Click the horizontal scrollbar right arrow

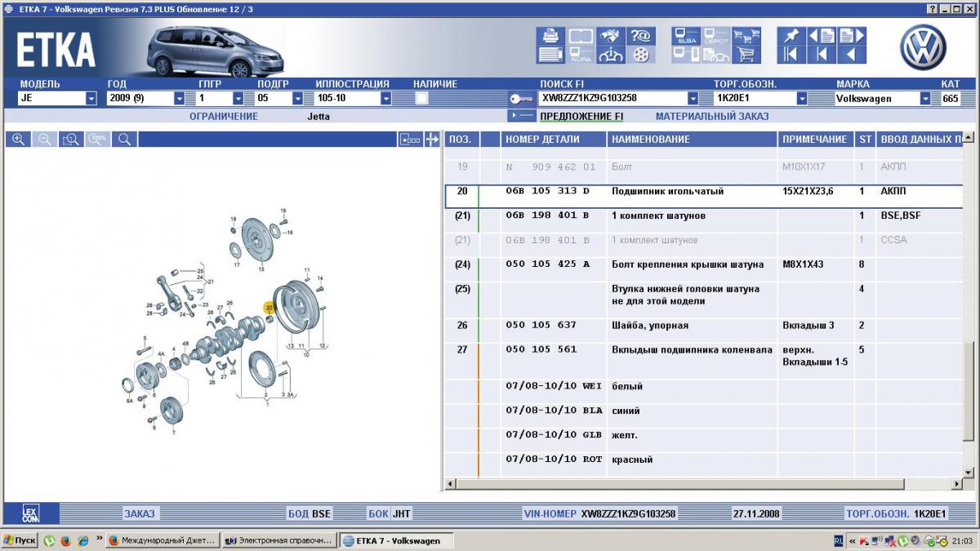tap(957, 485)
